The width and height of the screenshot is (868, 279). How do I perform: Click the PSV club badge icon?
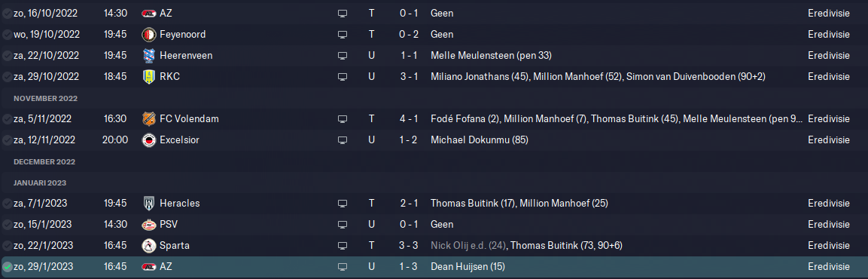point(149,224)
